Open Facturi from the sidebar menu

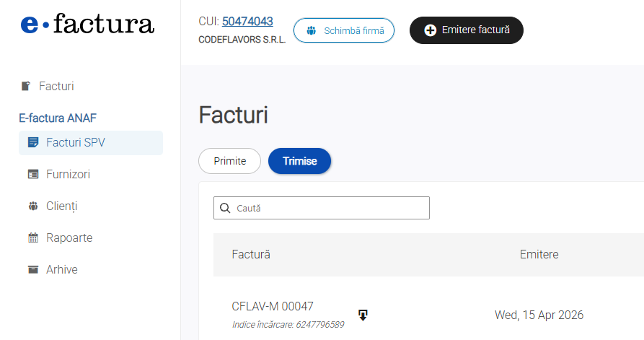[x=56, y=87]
